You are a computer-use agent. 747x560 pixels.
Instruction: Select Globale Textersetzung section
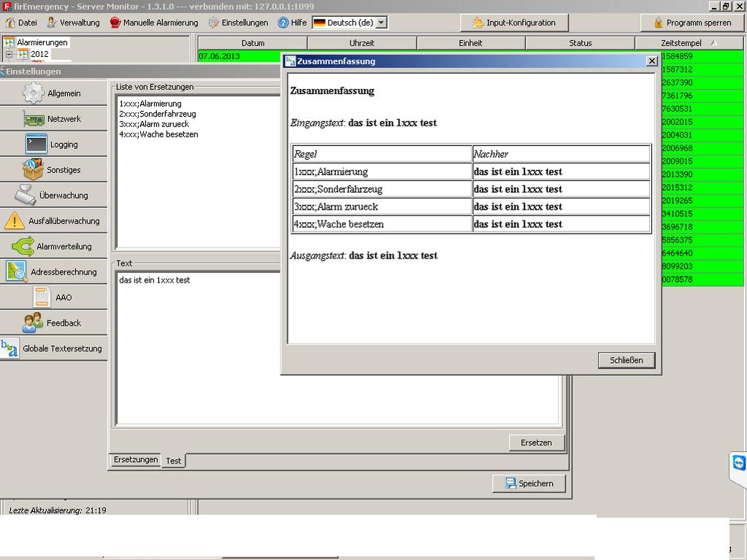point(53,349)
